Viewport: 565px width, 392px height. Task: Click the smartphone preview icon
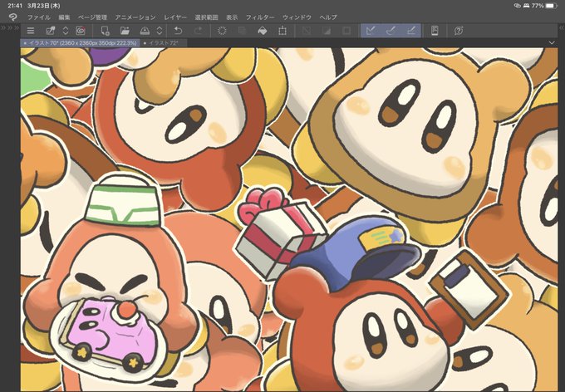coord(435,31)
